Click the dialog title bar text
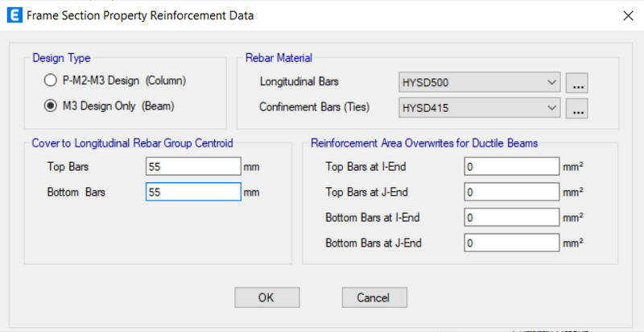This screenshot has width=644, height=332. pos(140,16)
